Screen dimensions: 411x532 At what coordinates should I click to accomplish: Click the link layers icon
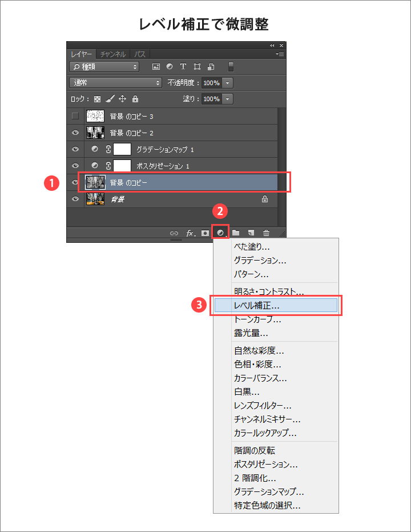coord(174,233)
